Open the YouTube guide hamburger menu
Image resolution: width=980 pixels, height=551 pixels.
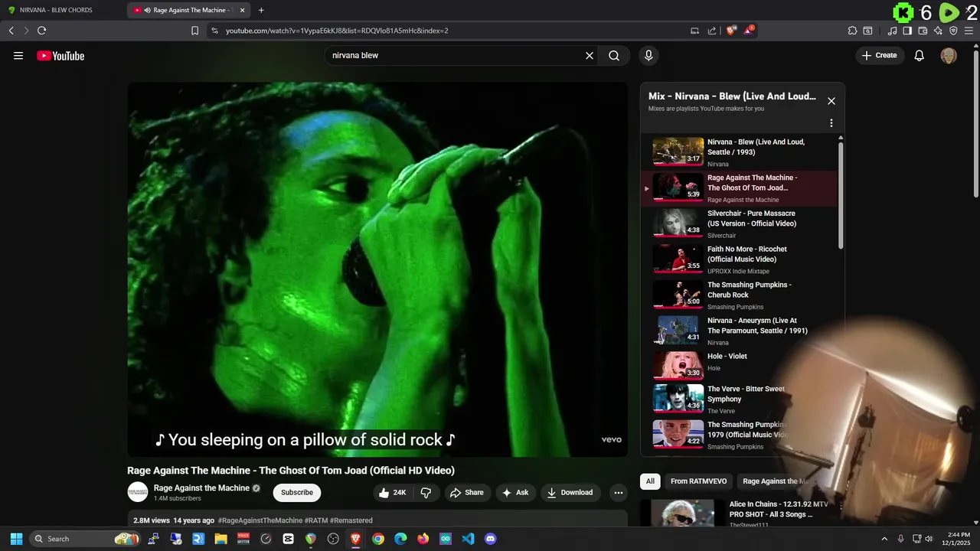(x=18, y=56)
